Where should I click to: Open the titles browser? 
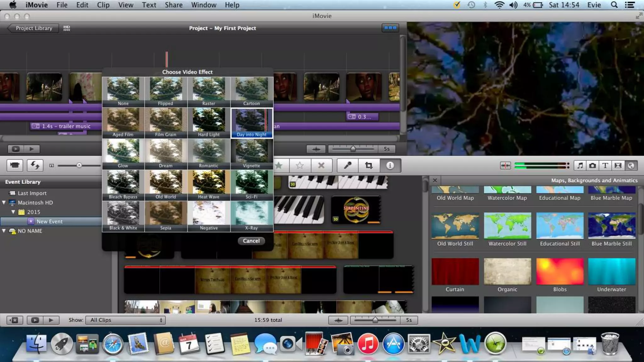pyautogui.click(x=605, y=166)
